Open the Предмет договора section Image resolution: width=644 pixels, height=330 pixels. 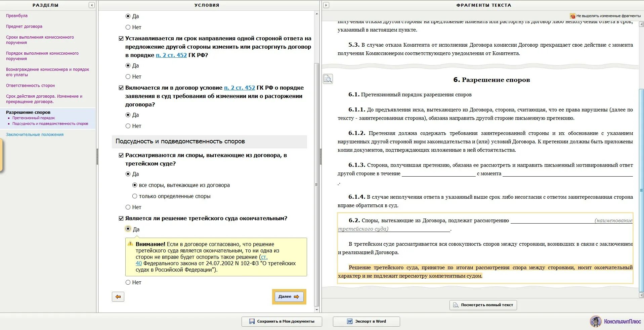coord(24,27)
